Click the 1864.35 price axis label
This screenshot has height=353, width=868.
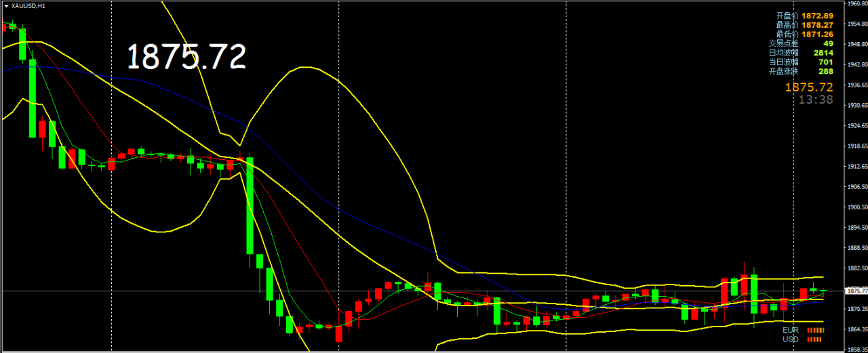[857, 329]
